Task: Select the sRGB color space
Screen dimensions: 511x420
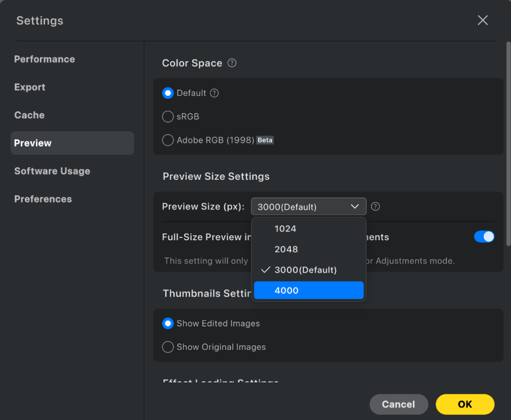Action: (x=168, y=116)
